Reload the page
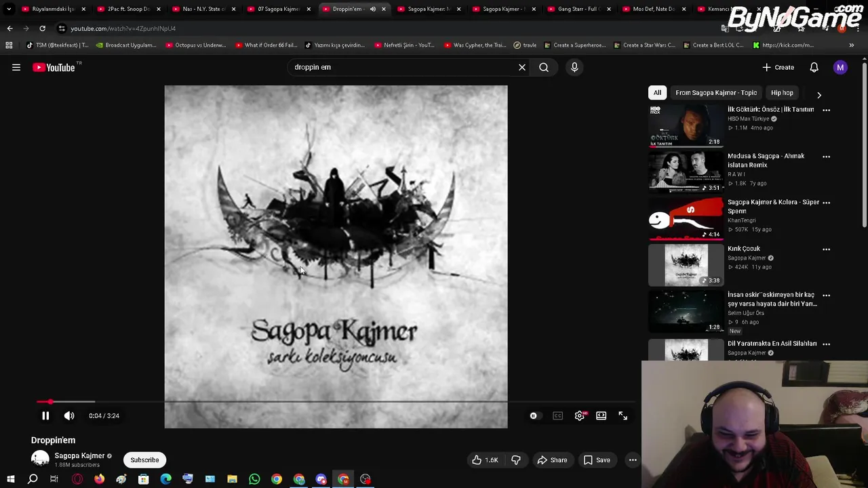868x488 pixels. pyautogui.click(x=42, y=28)
